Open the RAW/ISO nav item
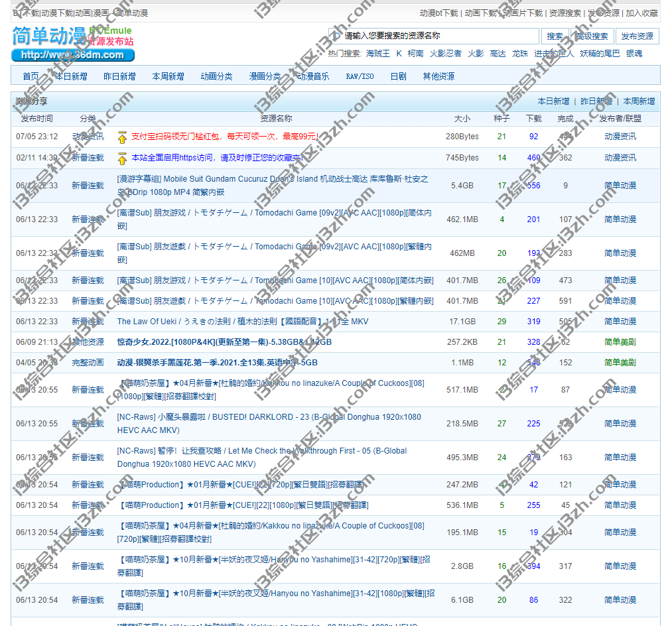 [x=360, y=76]
